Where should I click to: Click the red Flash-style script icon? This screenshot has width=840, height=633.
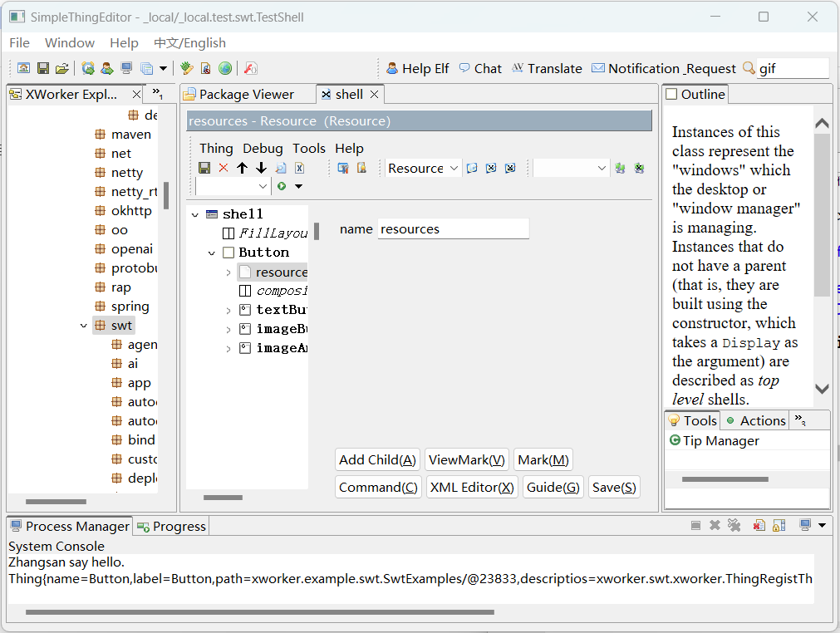(251, 68)
